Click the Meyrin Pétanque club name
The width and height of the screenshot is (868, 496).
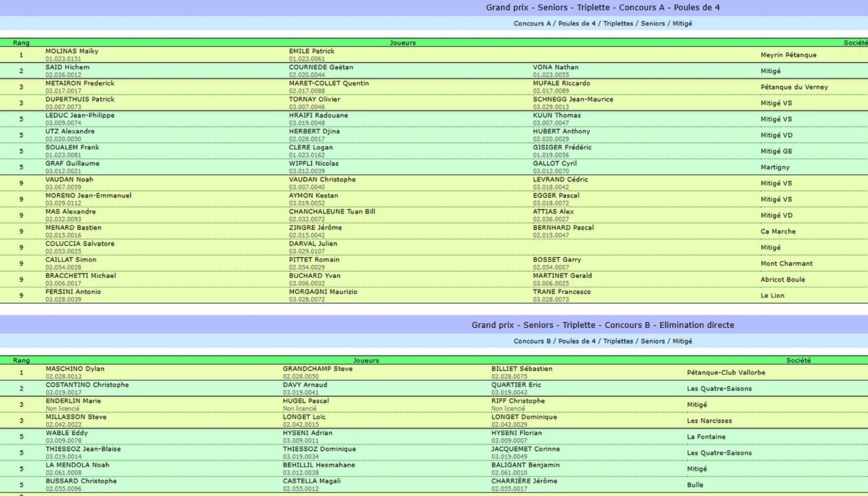788,55
